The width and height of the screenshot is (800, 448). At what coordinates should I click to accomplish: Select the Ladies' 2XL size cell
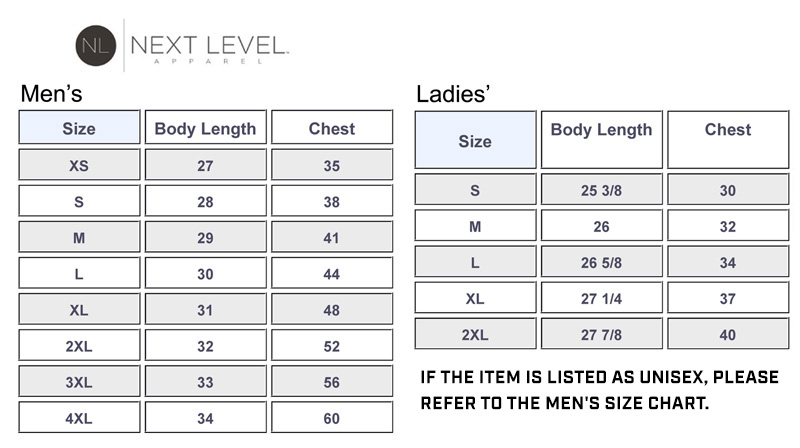pyautogui.click(x=475, y=334)
